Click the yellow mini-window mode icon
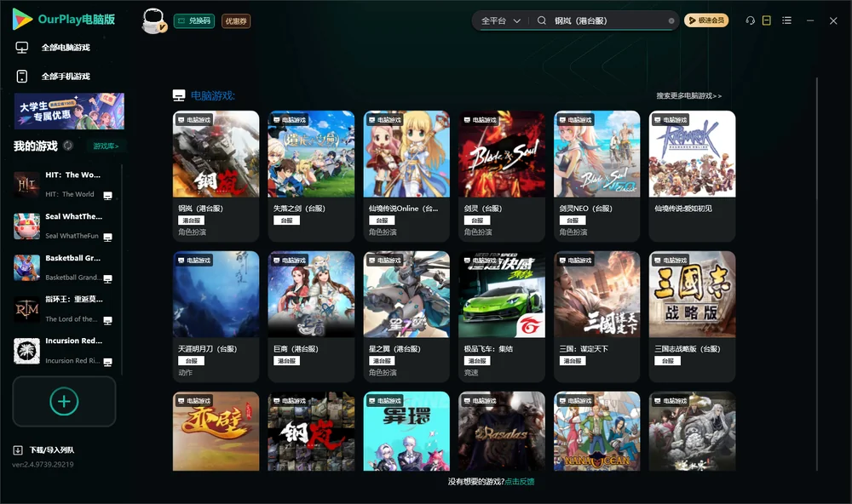Screen dimensions: 852x504 [x=767, y=20]
